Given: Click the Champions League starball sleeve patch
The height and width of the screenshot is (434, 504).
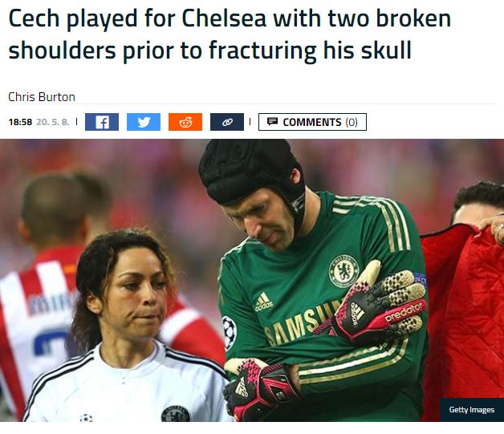Looking at the screenshot, I should pyautogui.click(x=230, y=333).
